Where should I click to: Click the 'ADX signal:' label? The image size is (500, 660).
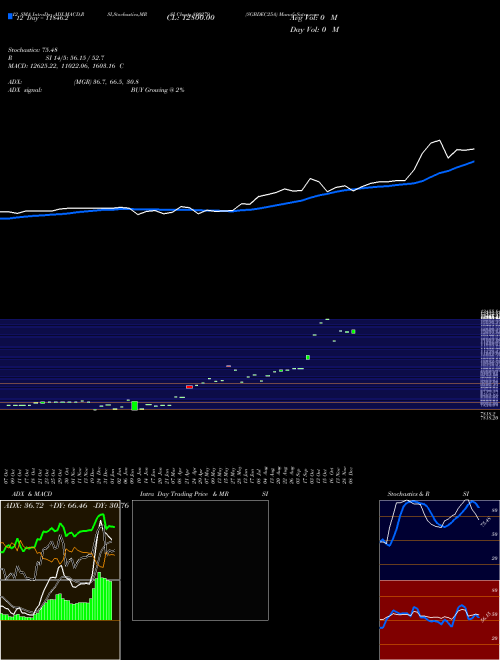pyautogui.click(x=25, y=90)
